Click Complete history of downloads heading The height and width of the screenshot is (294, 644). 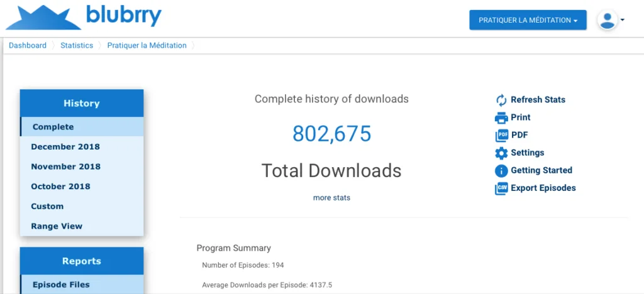point(331,99)
